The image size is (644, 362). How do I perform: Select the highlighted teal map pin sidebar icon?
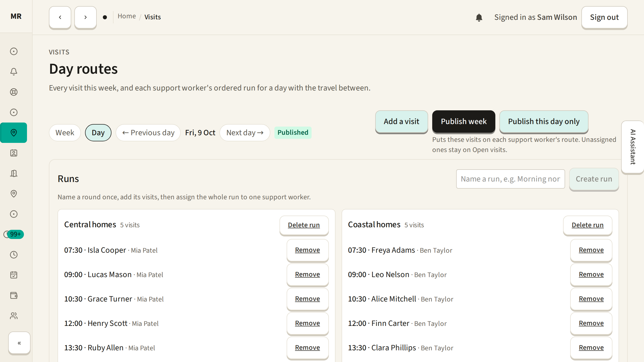tap(14, 133)
